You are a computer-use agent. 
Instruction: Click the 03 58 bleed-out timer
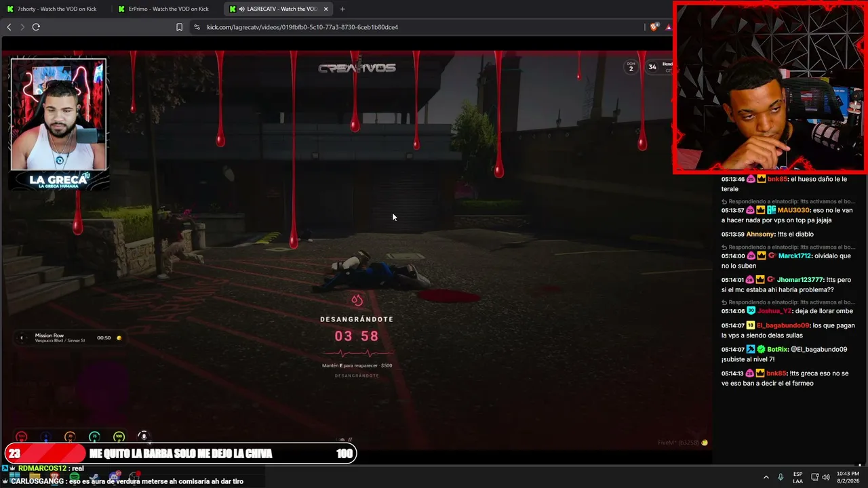click(x=357, y=336)
